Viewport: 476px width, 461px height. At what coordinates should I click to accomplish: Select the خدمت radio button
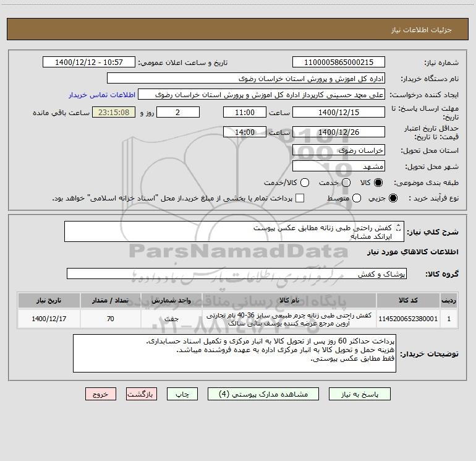[346, 183]
